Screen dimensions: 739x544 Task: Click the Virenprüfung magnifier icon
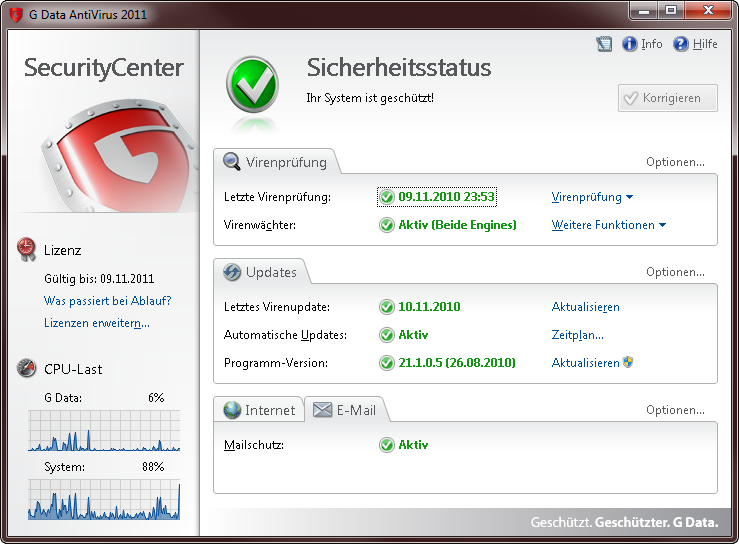coord(231,162)
